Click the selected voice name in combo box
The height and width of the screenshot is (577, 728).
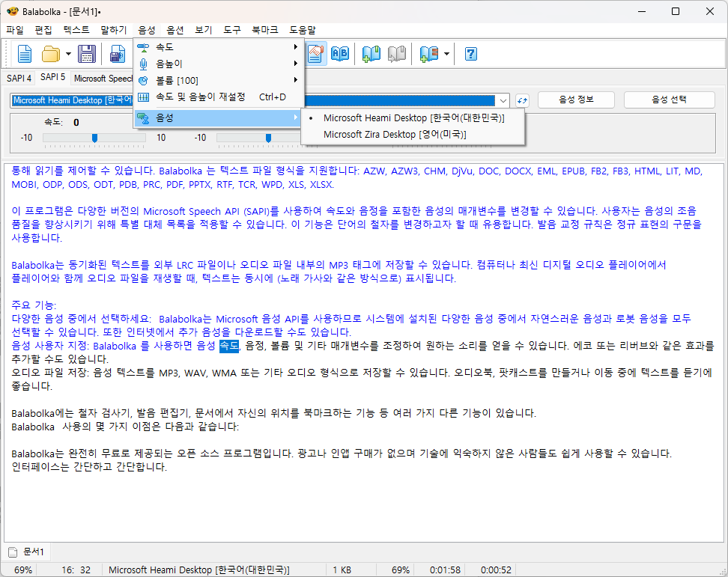pyautogui.click(x=73, y=100)
